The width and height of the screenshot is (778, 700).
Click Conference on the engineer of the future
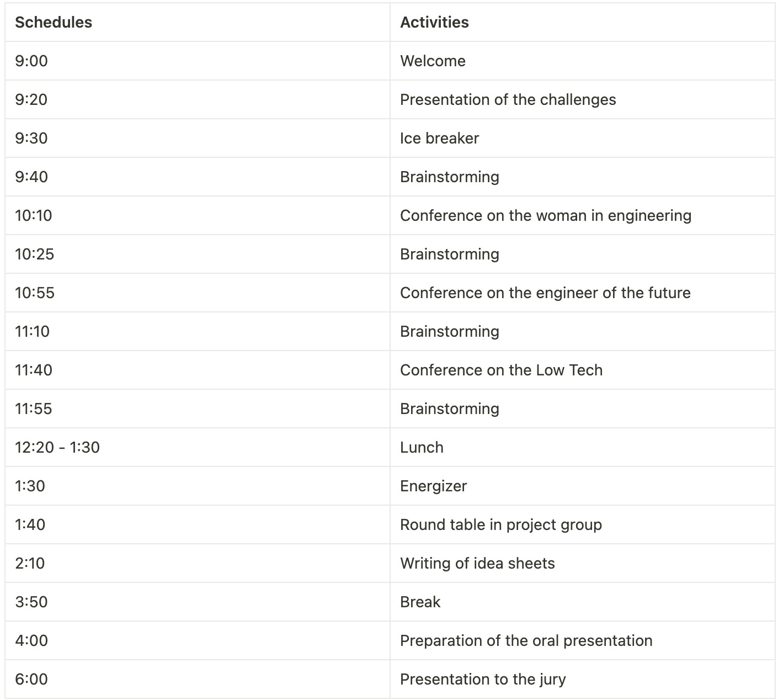[582, 293]
